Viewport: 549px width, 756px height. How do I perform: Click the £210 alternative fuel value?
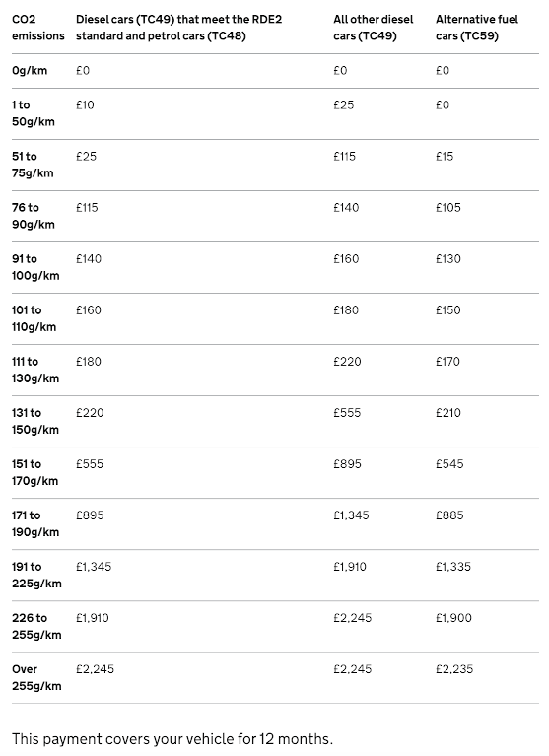pos(448,413)
